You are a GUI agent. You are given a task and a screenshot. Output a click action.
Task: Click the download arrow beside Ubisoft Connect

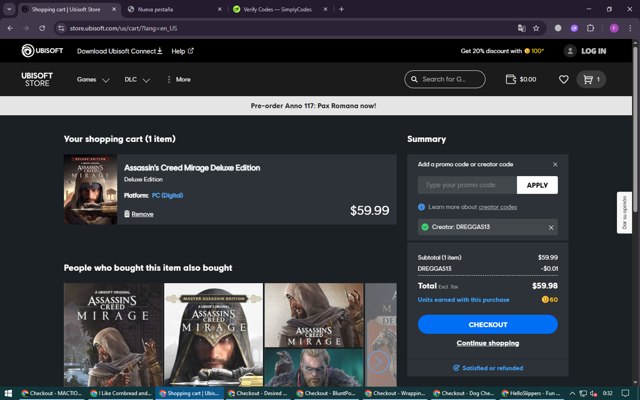160,51
